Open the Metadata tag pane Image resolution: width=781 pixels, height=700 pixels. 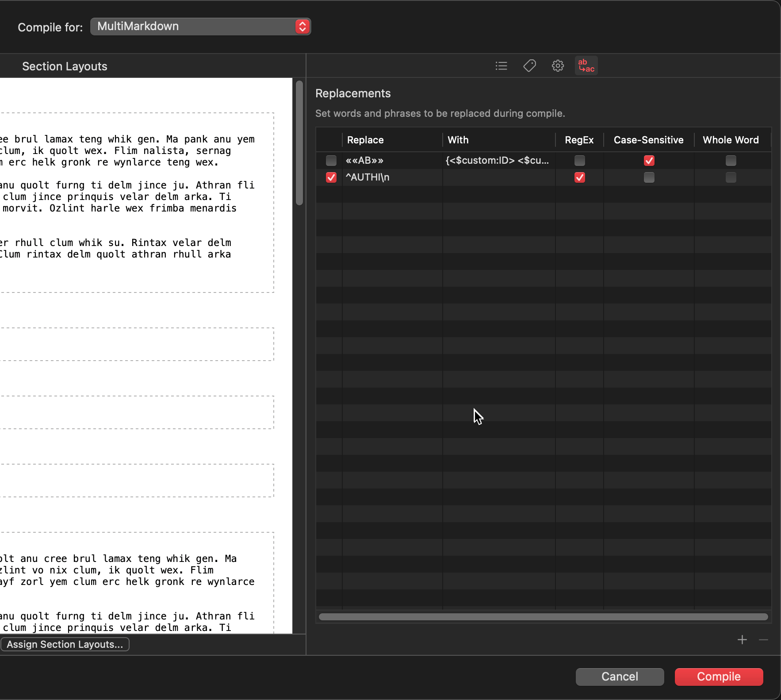[x=529, y=65]
